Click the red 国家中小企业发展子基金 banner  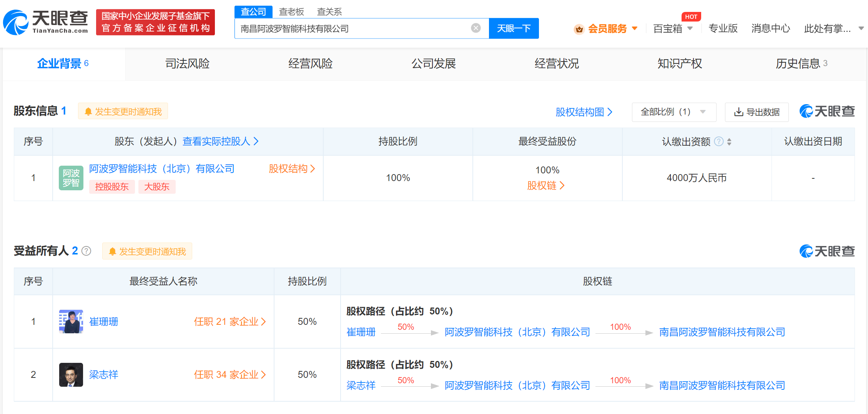(155, 22)
